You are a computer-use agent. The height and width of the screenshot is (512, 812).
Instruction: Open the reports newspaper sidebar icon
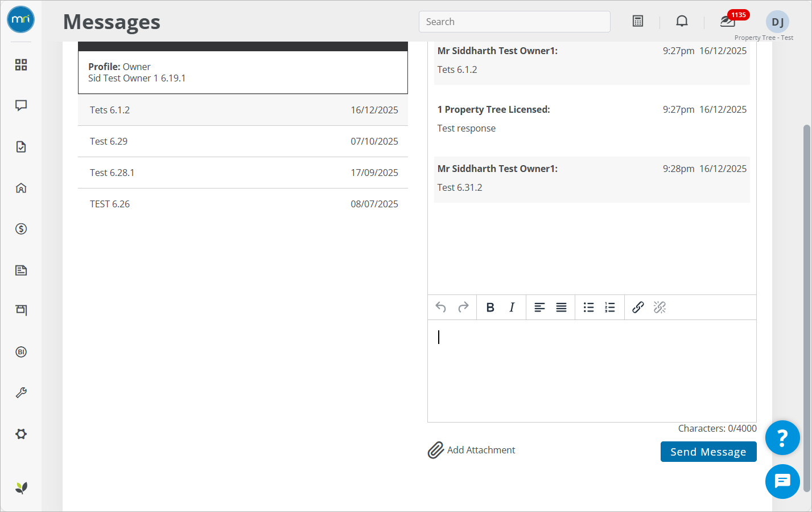point(21,270)
